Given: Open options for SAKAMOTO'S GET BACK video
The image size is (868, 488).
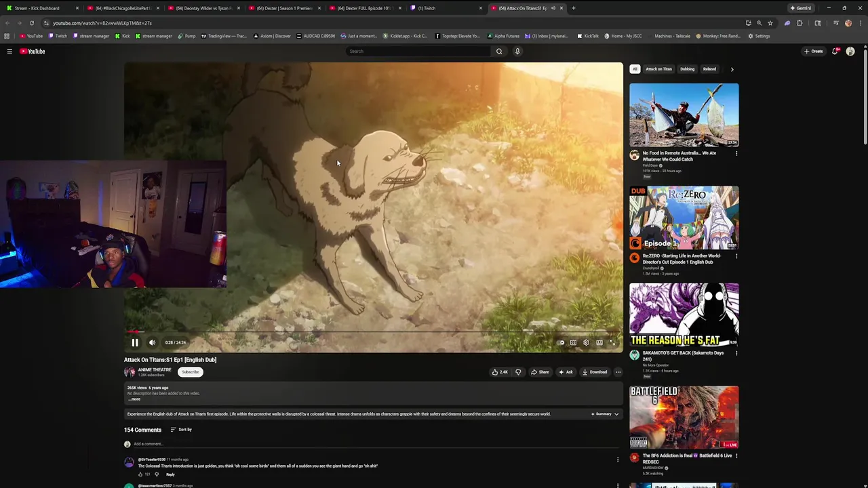Looking at the screenshot, I should point(736,353).
